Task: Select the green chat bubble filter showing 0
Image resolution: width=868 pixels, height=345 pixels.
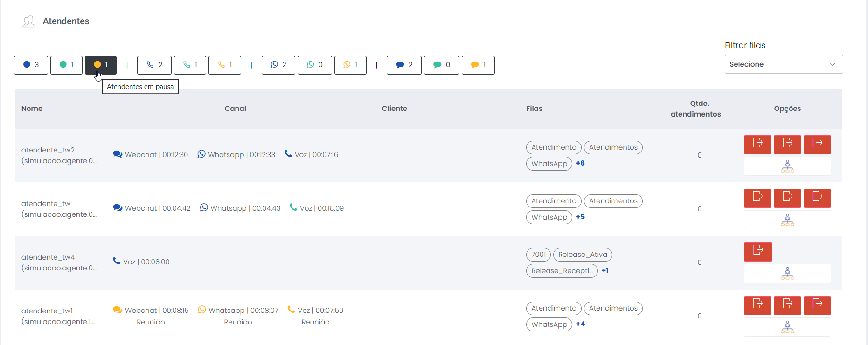Action: (x=441, y=65)
